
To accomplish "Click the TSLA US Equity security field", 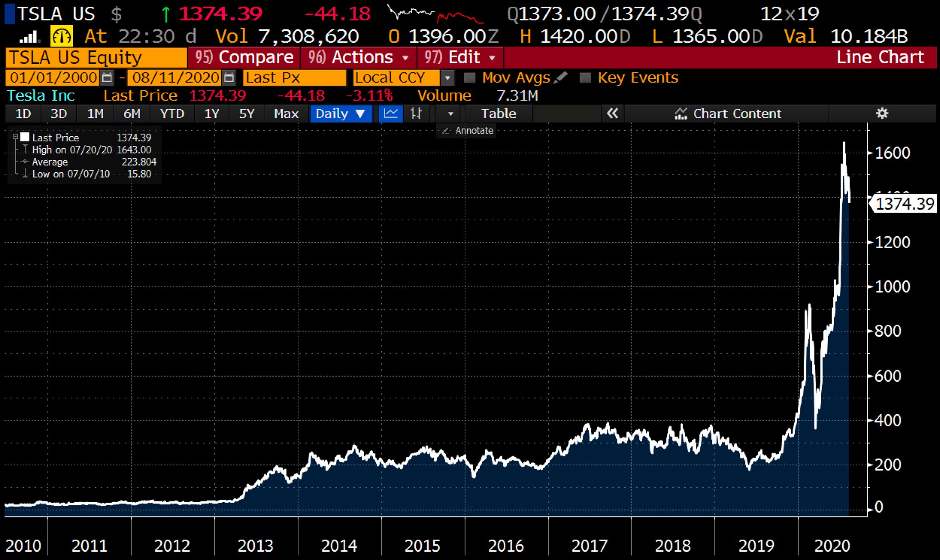I will (96, 57).
